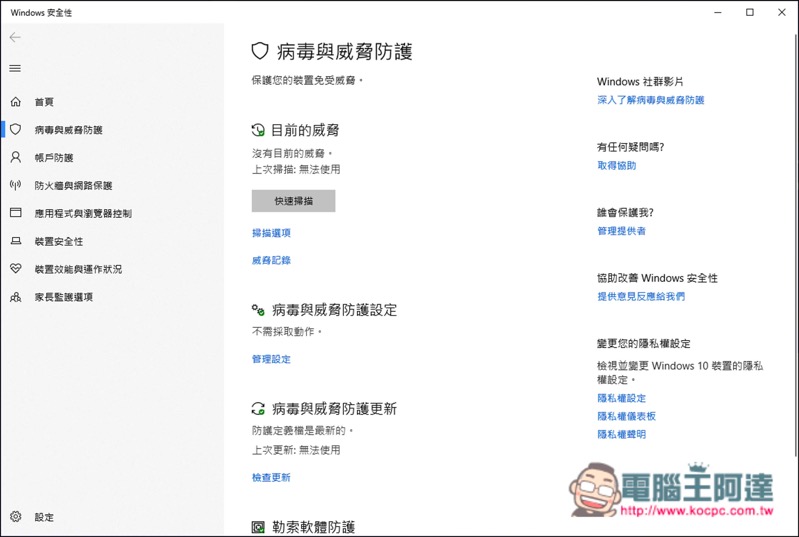Image resolution: width=799 pixels, height=537 pixels.
Task: Open 隱私權設定 link
Action: [621, 398]
